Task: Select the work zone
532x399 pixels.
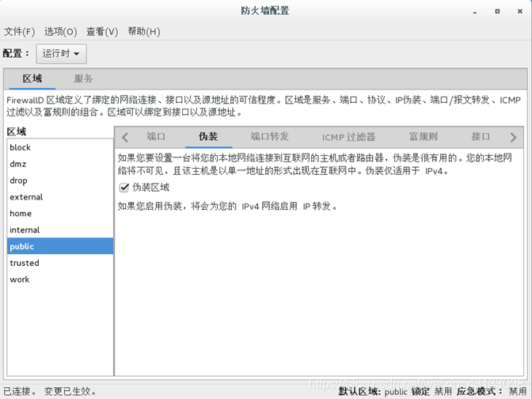Action: click(60, 279)
